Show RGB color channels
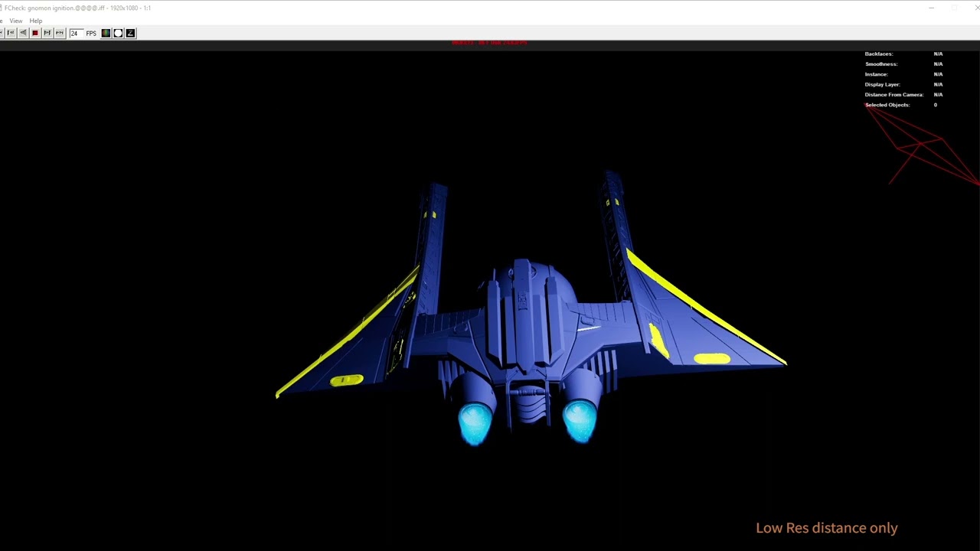980x551 pixels. (x=106, y=33)
